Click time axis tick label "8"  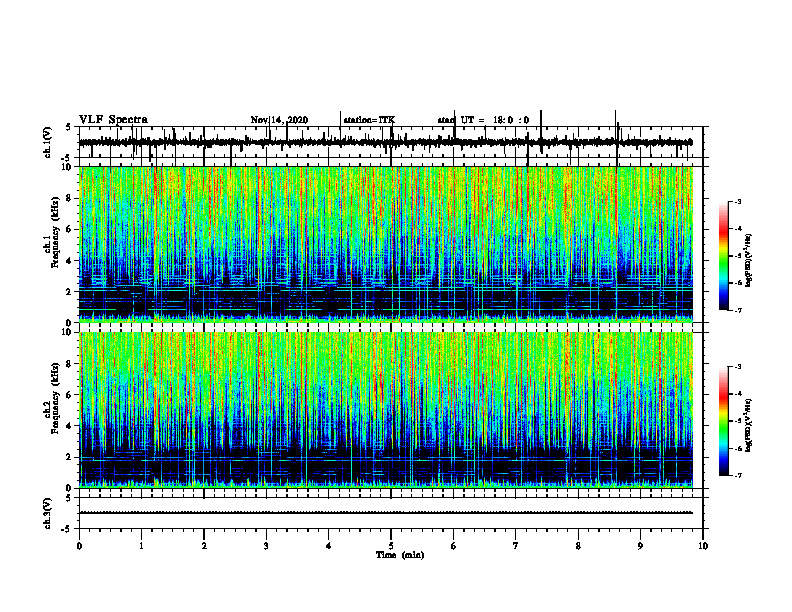point(578,546)
